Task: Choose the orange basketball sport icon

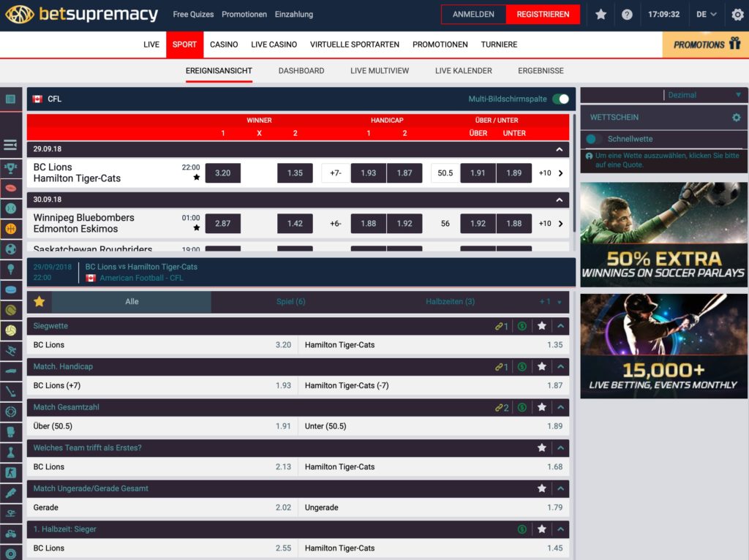Action: 10,229
